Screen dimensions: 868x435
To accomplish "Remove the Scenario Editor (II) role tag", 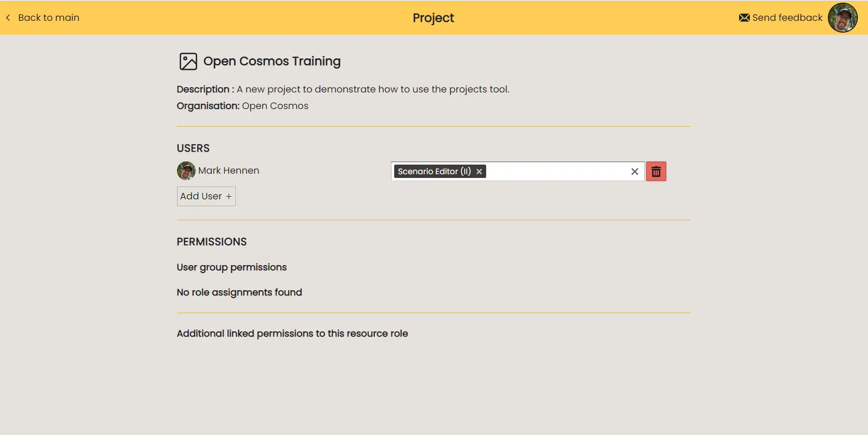I will tap(479, 172).
